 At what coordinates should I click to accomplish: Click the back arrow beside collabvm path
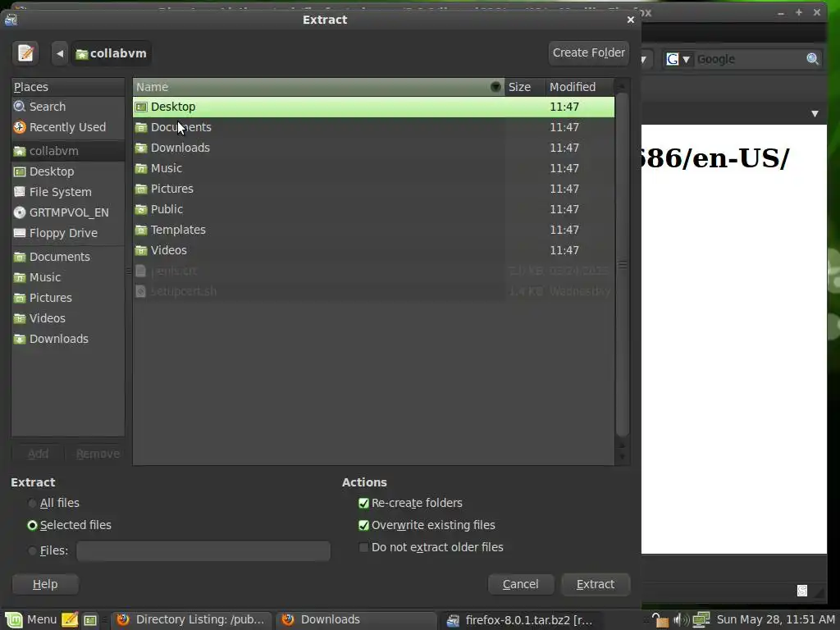coord(59,53)
